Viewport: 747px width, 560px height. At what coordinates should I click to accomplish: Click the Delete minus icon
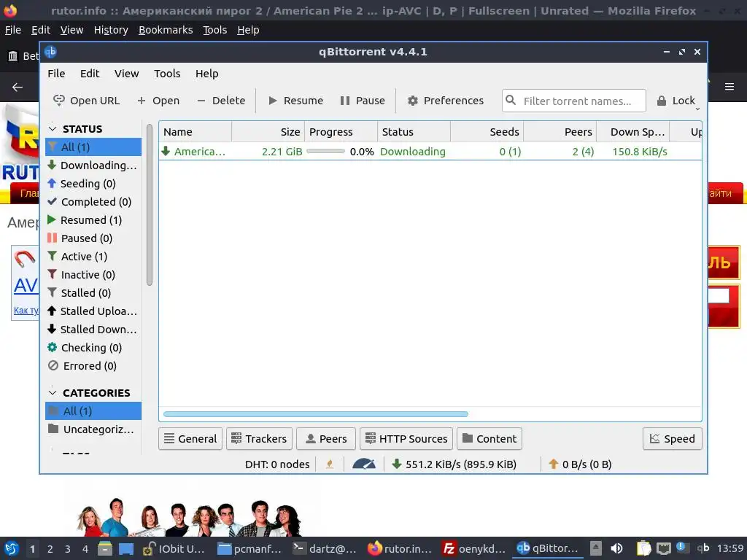tap(201, 101)
